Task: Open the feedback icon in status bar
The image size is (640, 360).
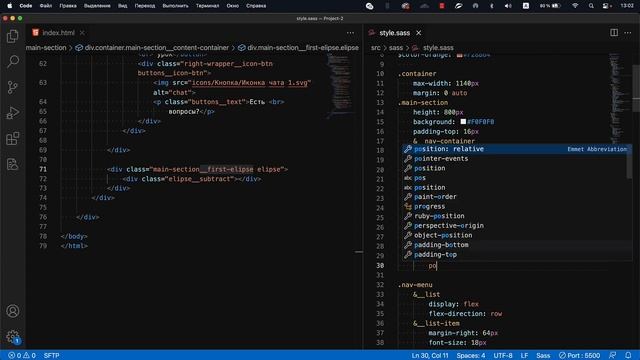Action: (612, 356)
